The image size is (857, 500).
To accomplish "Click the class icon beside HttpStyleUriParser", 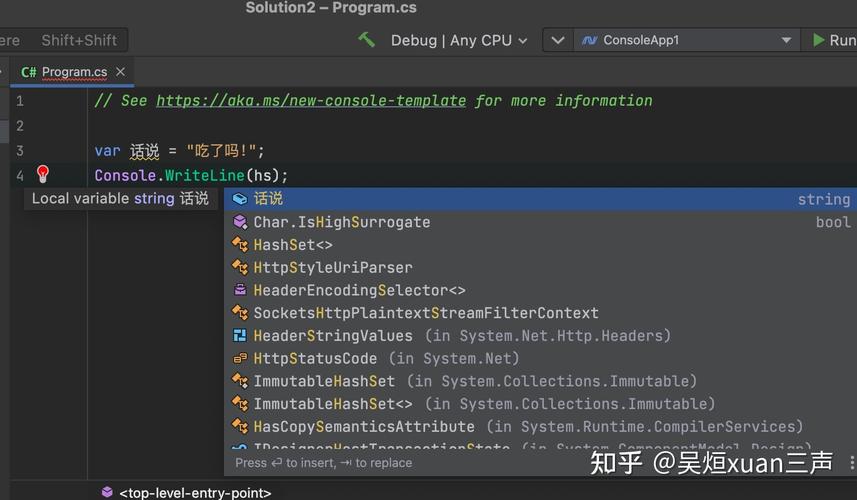I will point(240,267).
